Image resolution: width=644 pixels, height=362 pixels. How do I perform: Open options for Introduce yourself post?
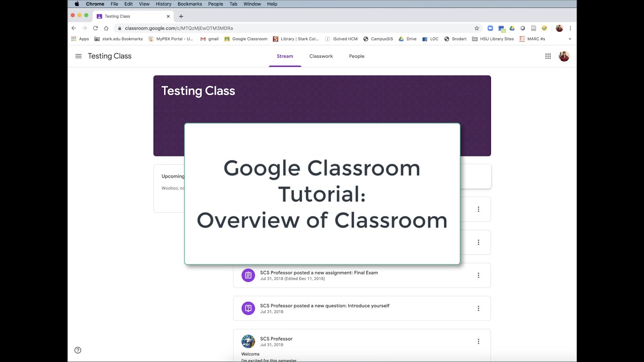pyautogui.click(x=478, y=309)
